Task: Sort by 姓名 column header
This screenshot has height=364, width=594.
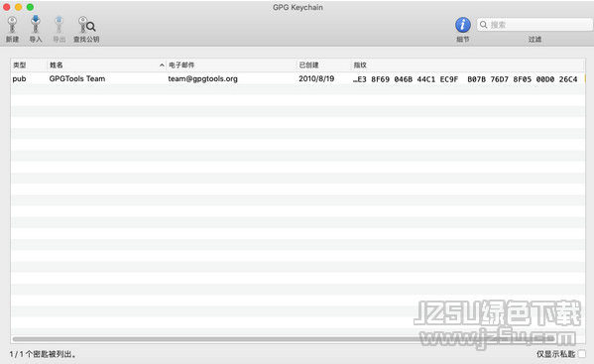Action: (x=57, y=65)
